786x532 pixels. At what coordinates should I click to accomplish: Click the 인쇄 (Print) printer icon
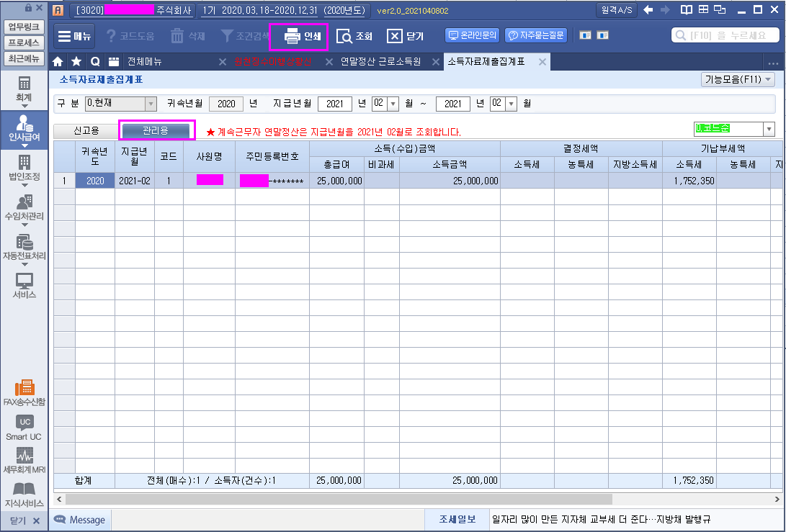click(x=292, y=36)
